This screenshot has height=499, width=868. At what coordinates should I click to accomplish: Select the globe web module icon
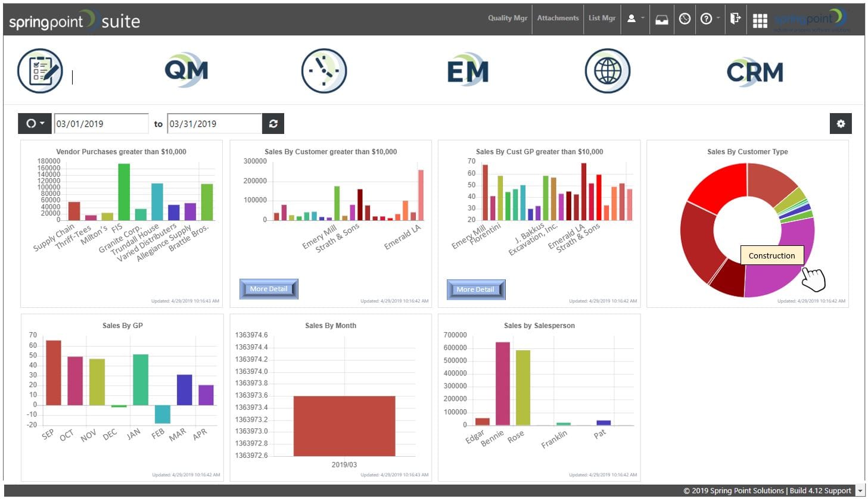pos(607,70)
